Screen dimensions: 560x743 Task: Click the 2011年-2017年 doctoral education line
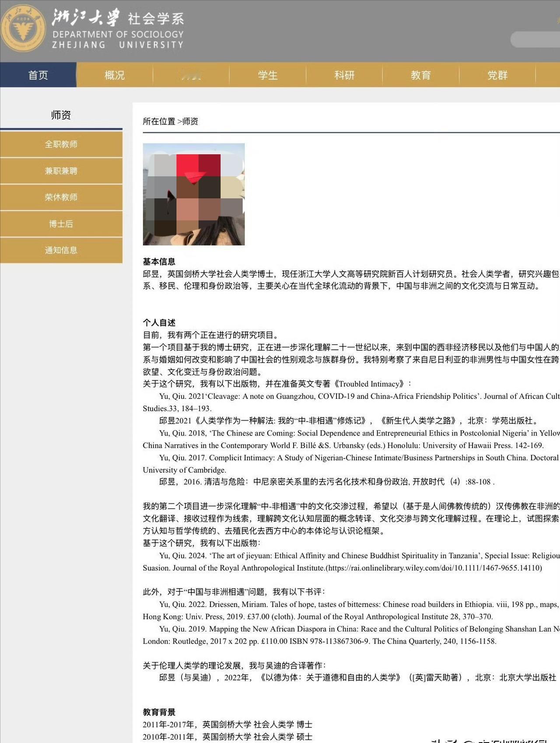[x=227, y=724]
